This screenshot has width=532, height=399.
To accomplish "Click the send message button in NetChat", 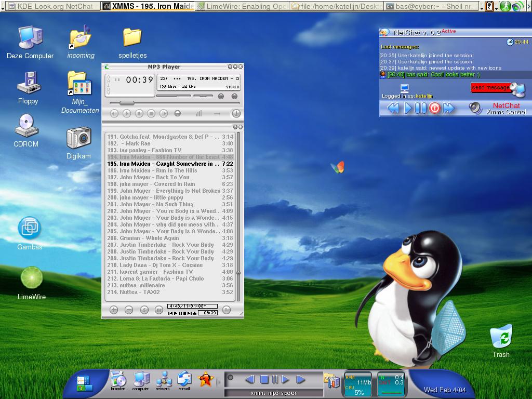I will click(490, 87).
